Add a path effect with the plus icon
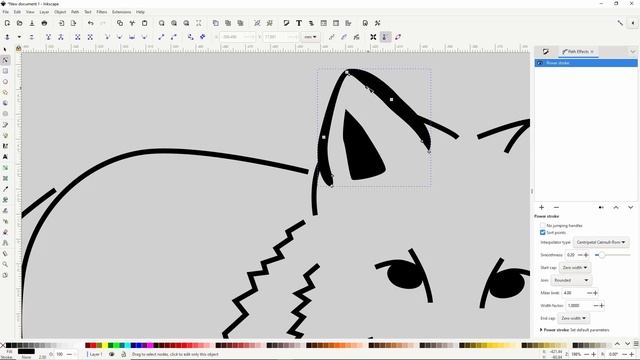 click(x=542, y=207)
